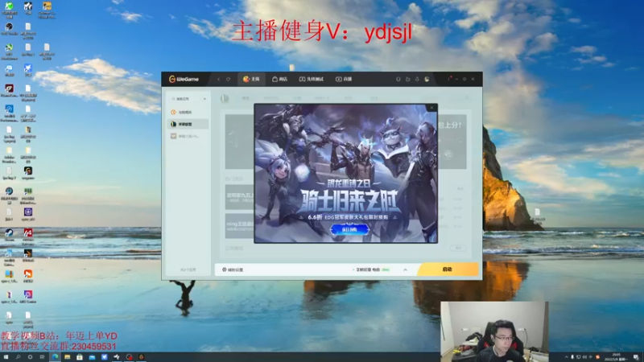Viewport: 644px width, 362px height.
Task: Launch Microsoft Edge from the taskbar
Action: pyautogui.click(x=55, y=357)
